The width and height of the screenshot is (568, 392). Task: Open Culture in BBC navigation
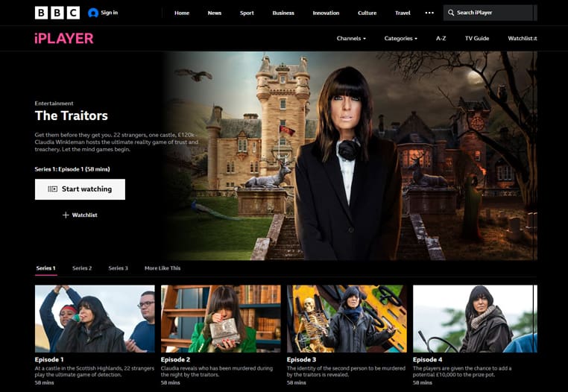click(367, 13)
